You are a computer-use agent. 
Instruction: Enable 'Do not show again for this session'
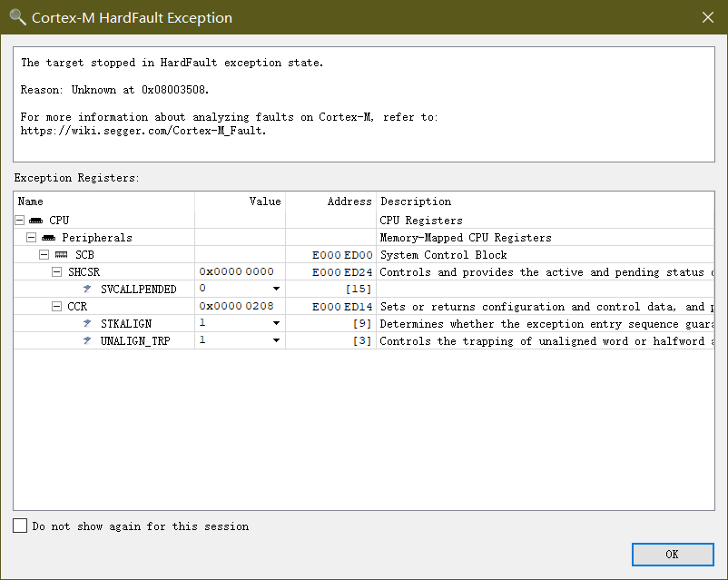[20, 526]
